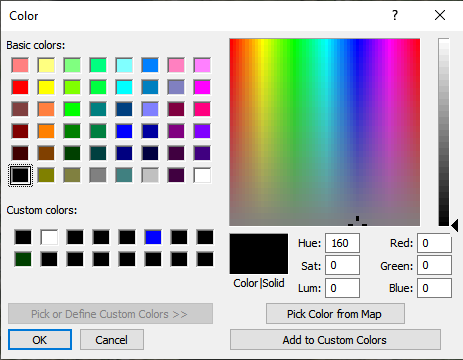
Task: Select the white custom color swatch
Action: coord(49,237)
